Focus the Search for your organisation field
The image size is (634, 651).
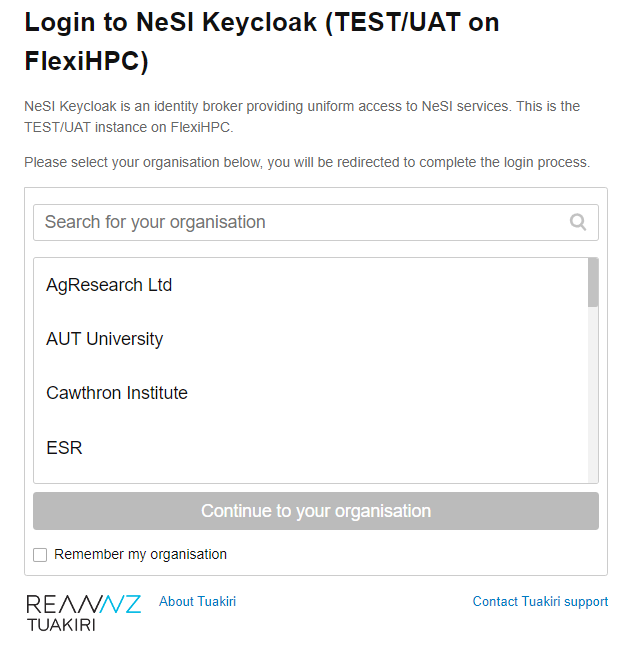[x=300, y=222]
